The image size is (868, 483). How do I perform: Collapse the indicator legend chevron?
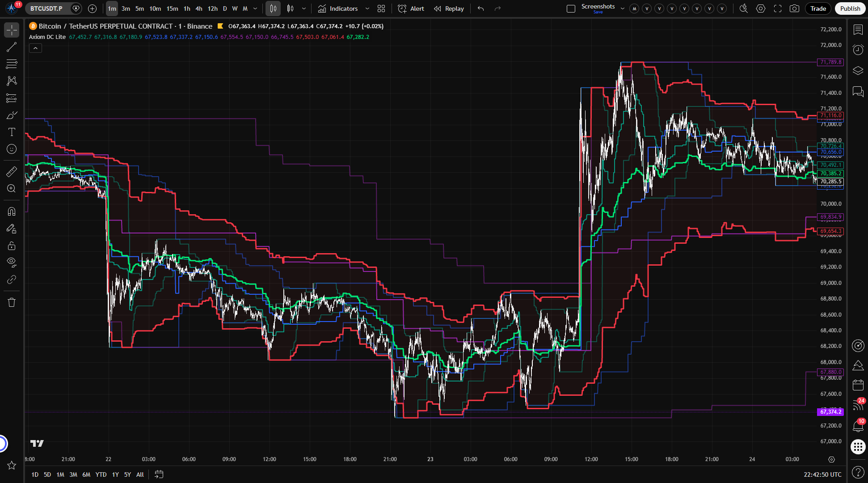pyautogui.click(x=35, y=48)
